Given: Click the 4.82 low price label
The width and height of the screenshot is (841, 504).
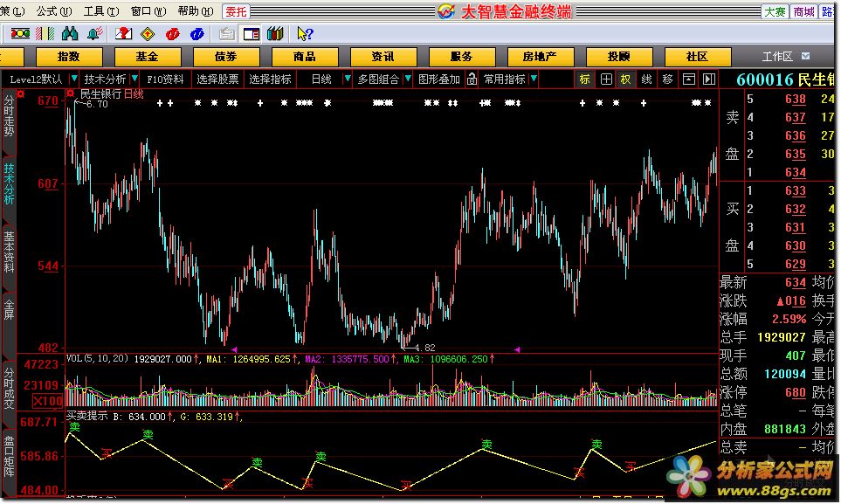Looking at the screenshot, I should [424, 348].
